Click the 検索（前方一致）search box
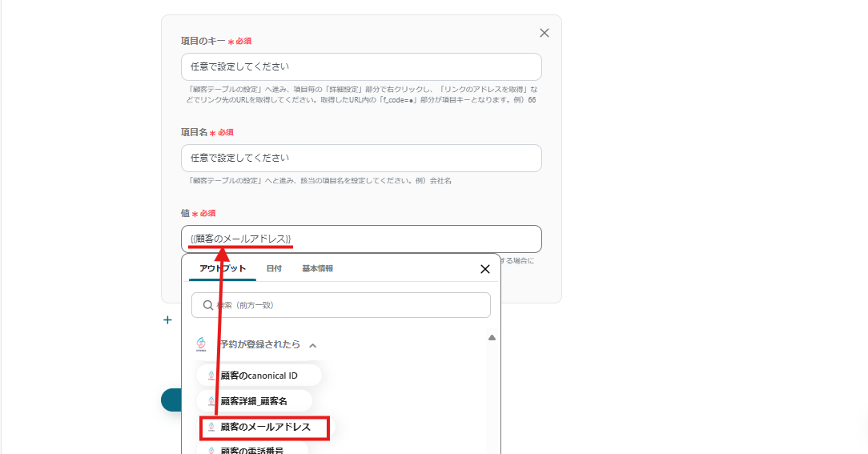868x454 pixels. [x=341, y=305]
